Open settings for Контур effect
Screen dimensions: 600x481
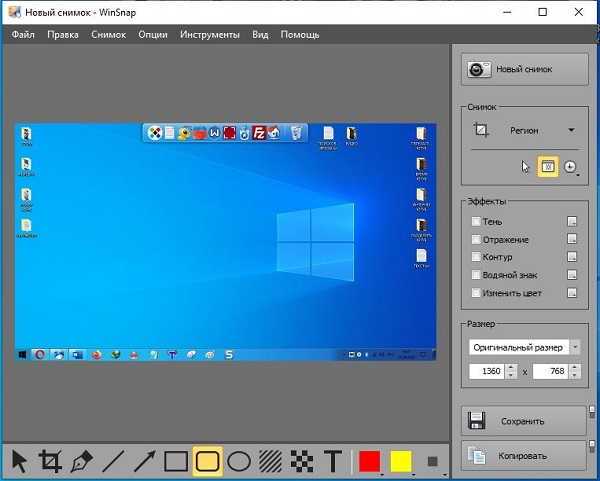tap(572, 257)
